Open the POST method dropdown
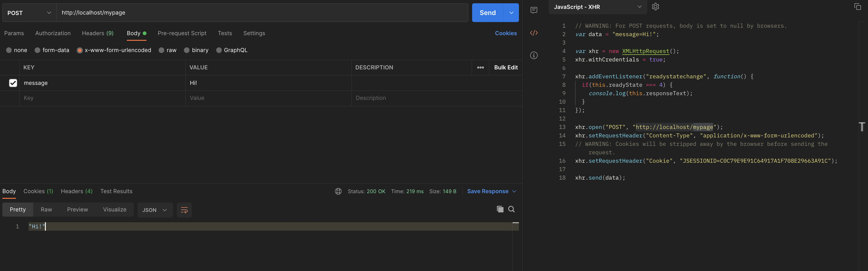Screen dimensions: 868x271 pyautogui.click(x=29, y=12)
